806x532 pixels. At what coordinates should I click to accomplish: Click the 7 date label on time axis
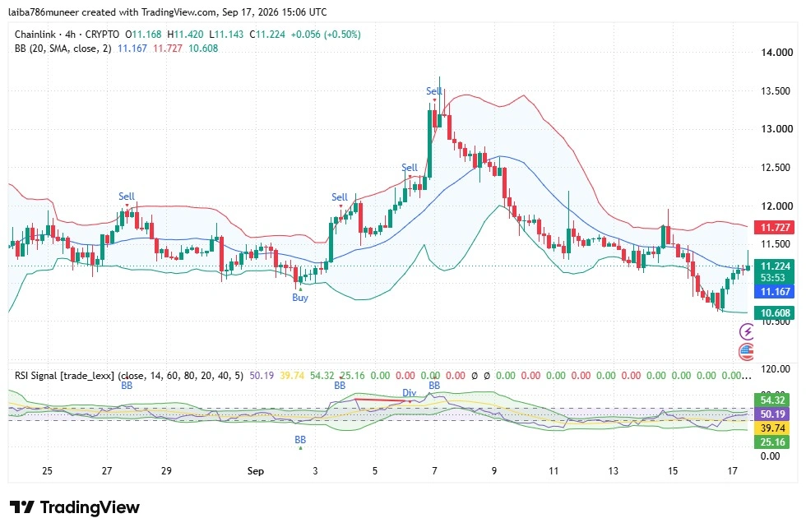(x=434, y=471)
